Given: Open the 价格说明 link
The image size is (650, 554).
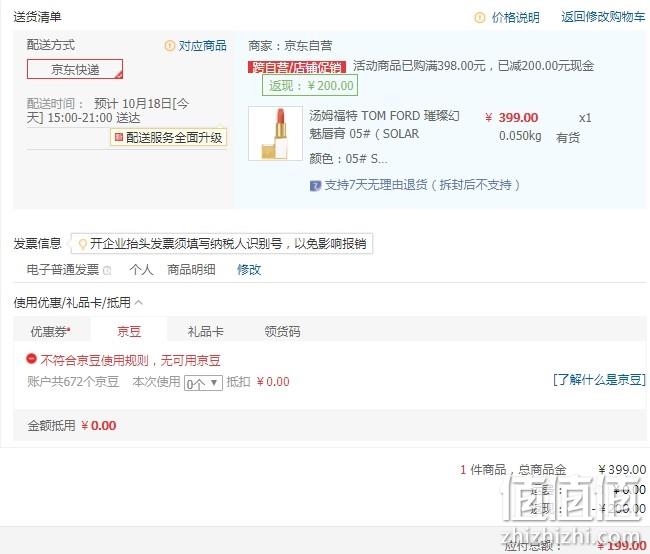Looking at the screenshot, I should 515,17.
